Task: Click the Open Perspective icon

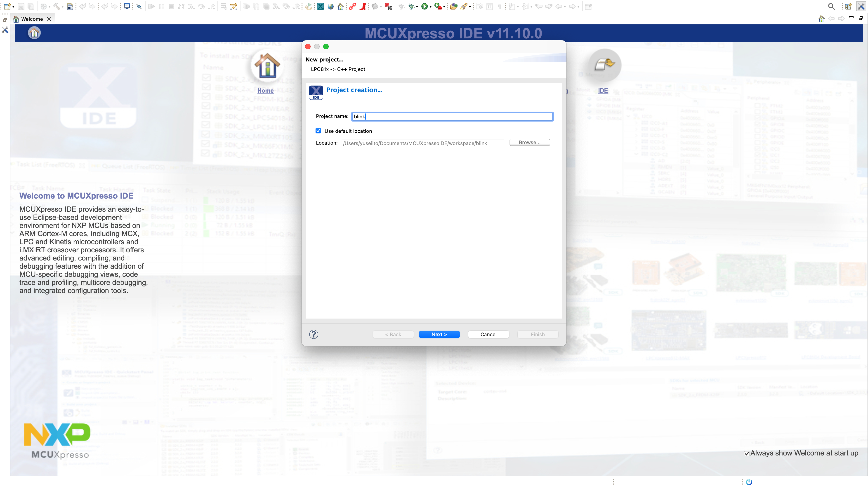Action: tap(848, 6)
